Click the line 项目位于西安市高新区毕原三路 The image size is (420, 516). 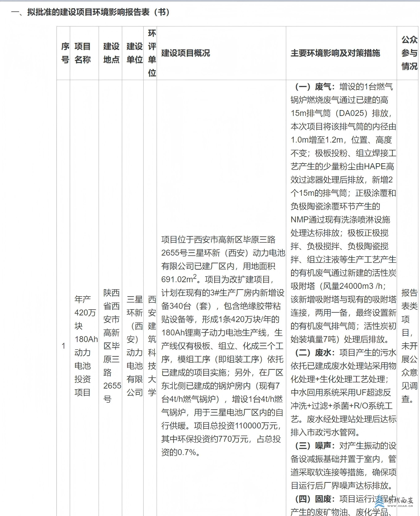218,239
